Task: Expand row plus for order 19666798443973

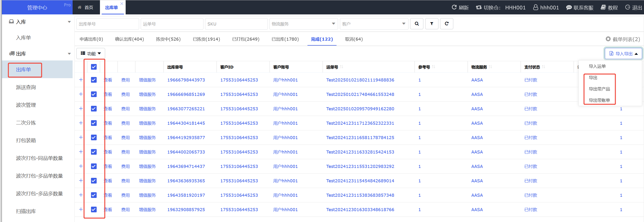Action: coord(81,80)
